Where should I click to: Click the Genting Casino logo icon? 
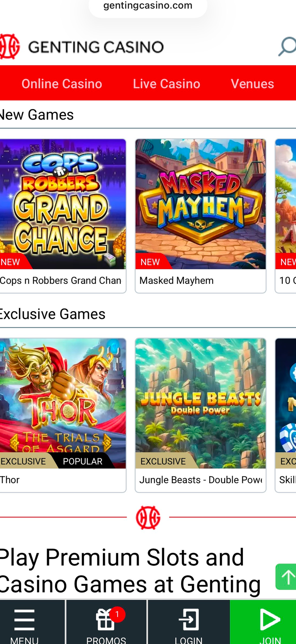(x=9, y=46)
